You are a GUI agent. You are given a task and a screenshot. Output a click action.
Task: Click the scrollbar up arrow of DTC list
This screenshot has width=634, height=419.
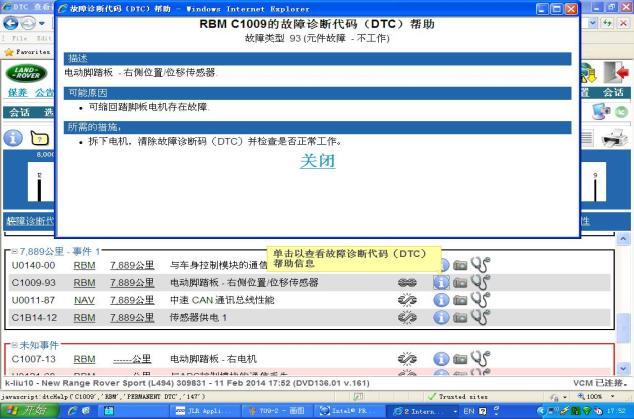coord(623,239)
